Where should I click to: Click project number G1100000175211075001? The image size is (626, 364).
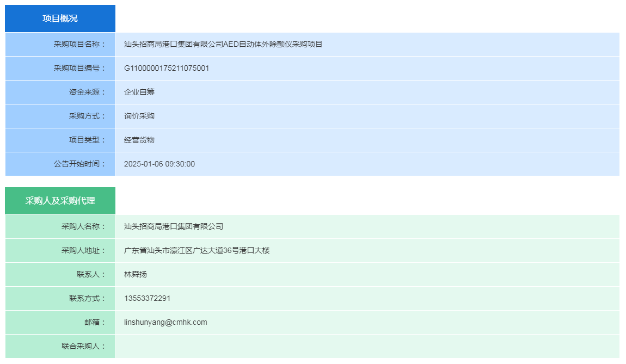coord(167,68)
